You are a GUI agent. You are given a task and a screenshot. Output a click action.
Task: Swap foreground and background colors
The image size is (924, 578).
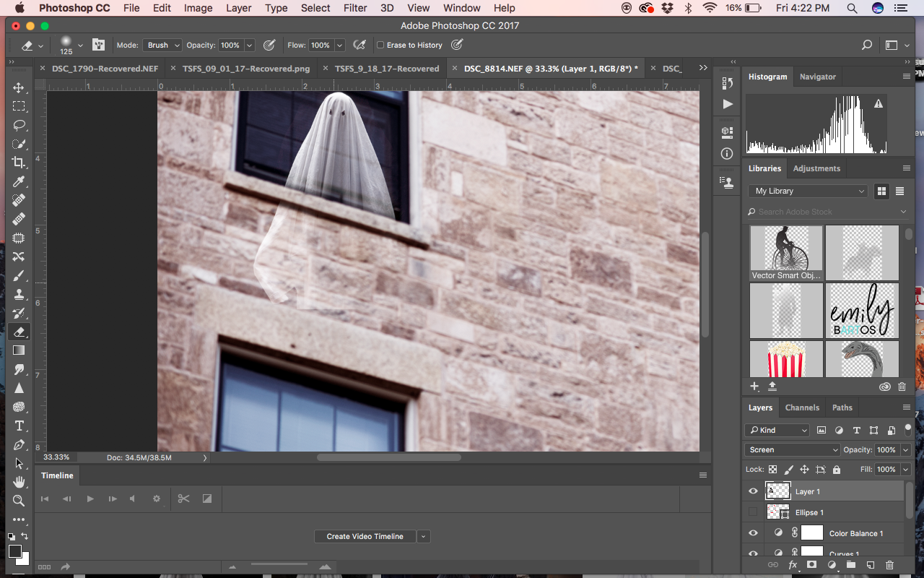25,536
